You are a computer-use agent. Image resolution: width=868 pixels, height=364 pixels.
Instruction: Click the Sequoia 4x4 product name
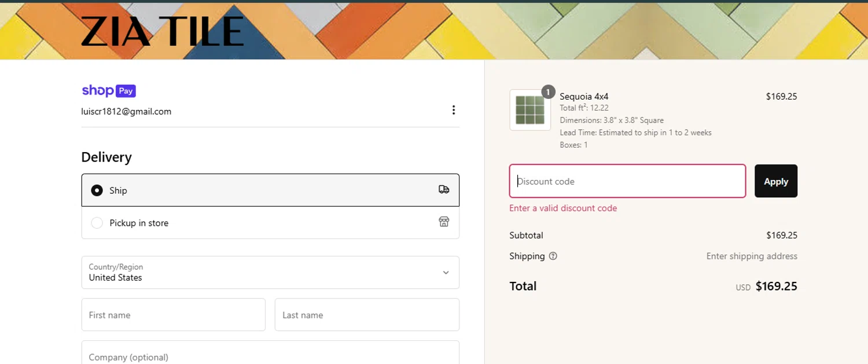[x=584, y=97]
